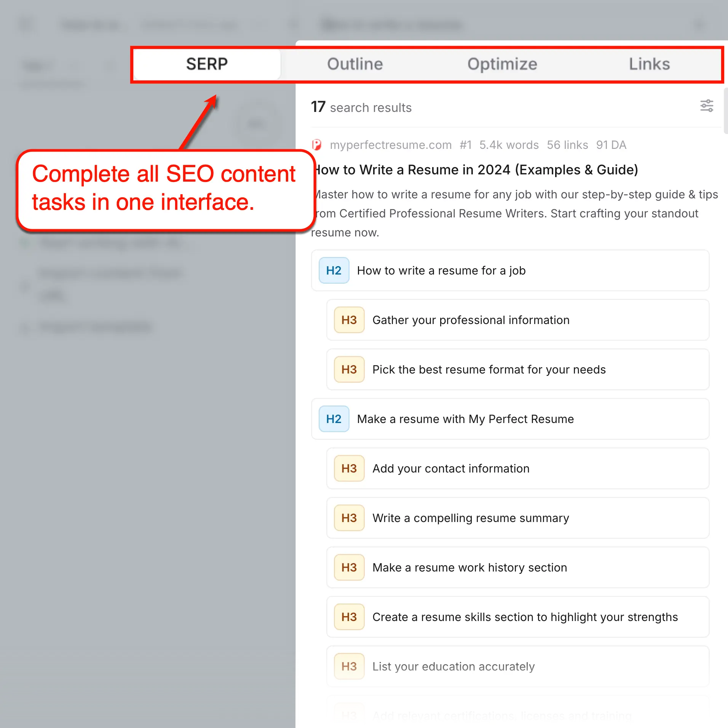Open the "How to Write a Resume in 2024" result

475,170
